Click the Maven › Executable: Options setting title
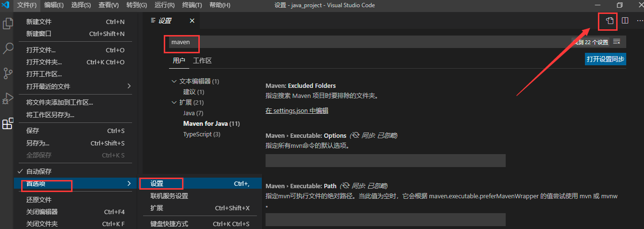The height and width of the screenshot is (229, 644). click(306, 135)
